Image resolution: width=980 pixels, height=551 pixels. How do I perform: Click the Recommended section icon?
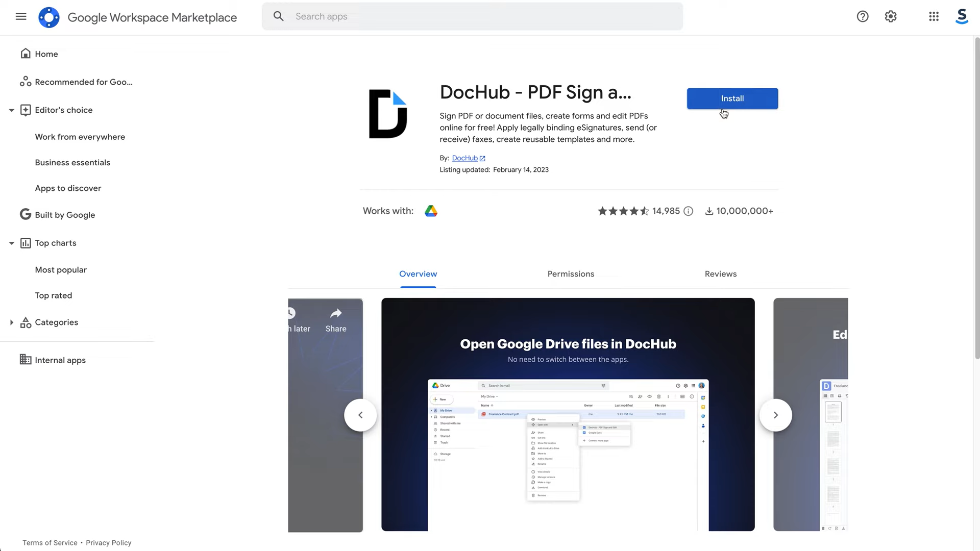(x=26, y=82)
